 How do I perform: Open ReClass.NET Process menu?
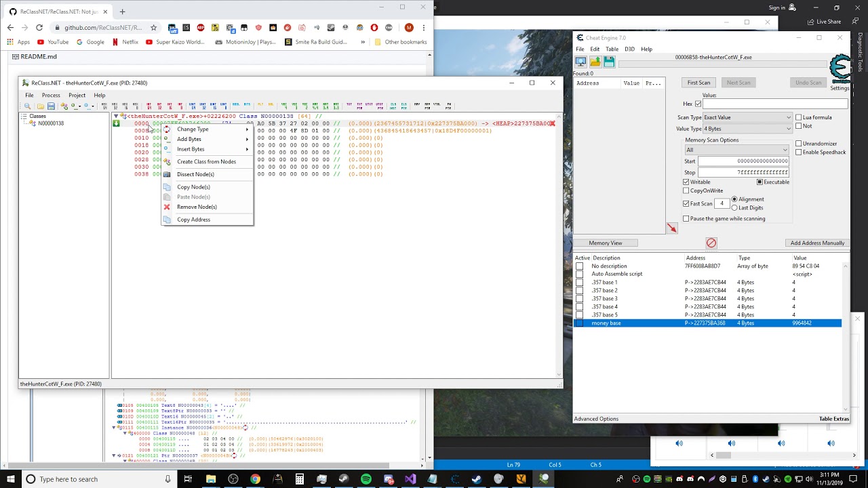tap(51, 96)
